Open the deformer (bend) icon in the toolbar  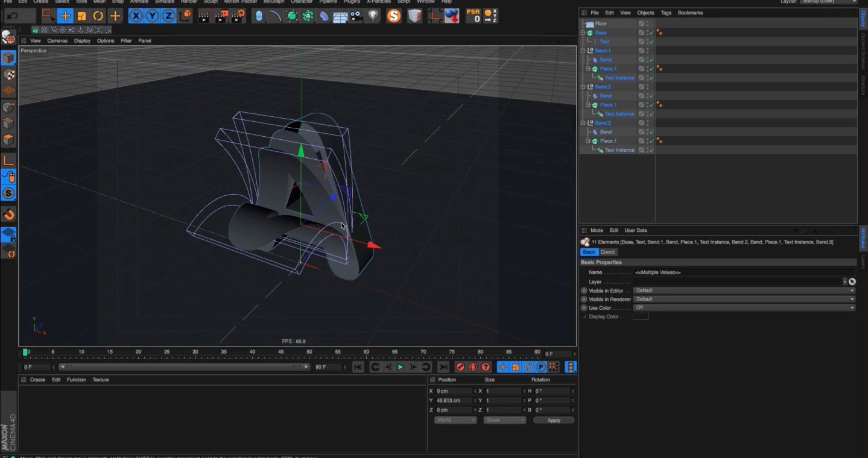click(325, 16)
